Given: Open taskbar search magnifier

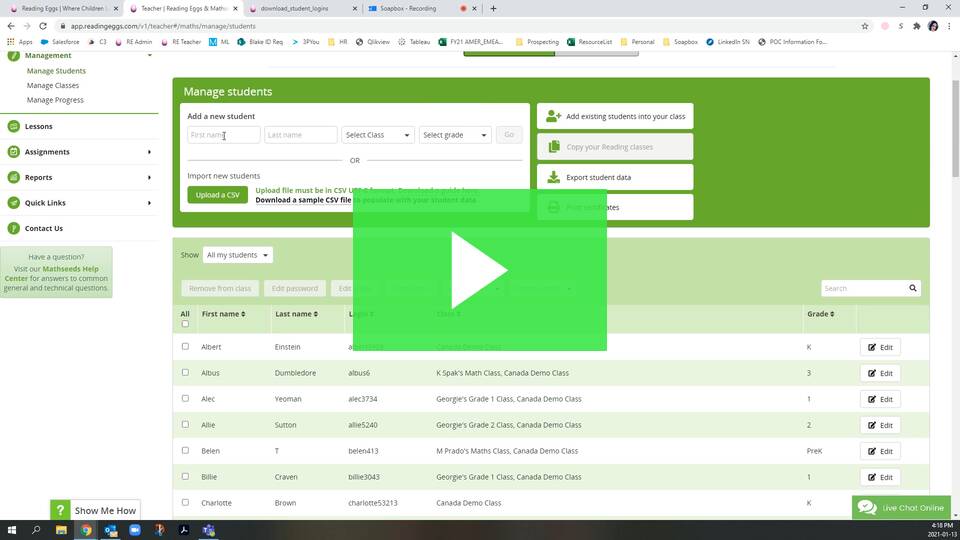Looking at the screenshot, I should [36, 530].
